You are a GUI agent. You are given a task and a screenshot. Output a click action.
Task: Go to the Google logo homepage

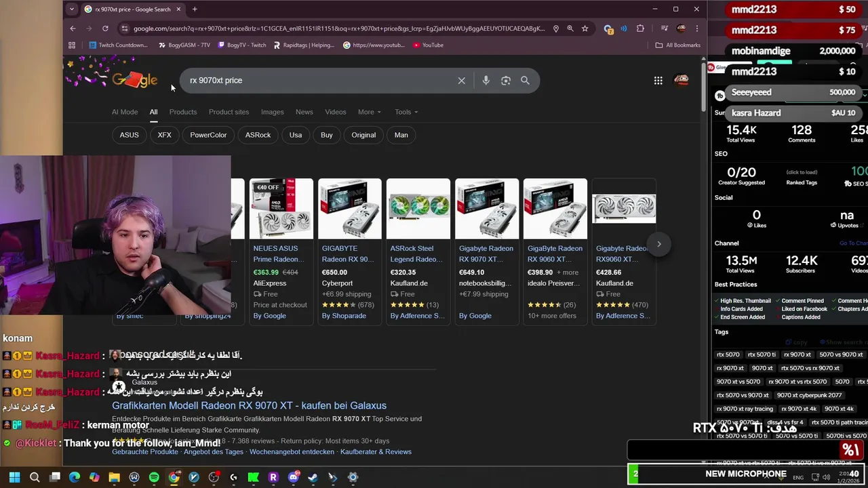[134, 80]
